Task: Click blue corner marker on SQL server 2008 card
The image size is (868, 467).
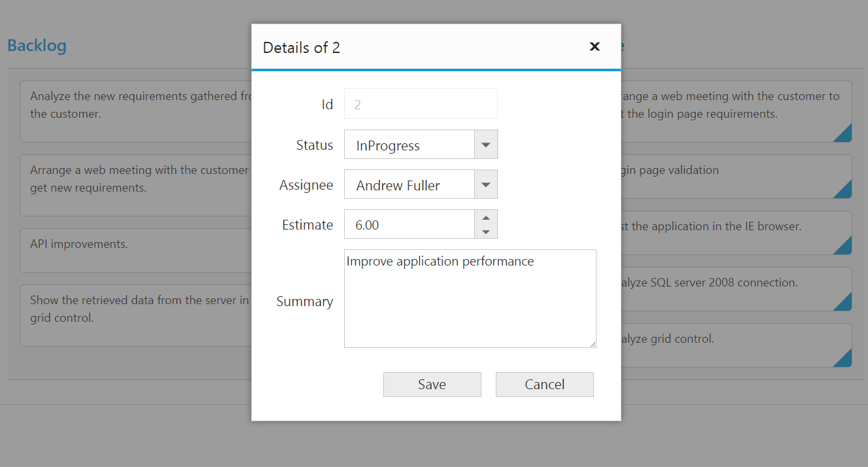Action: click(x=844, y=303)
